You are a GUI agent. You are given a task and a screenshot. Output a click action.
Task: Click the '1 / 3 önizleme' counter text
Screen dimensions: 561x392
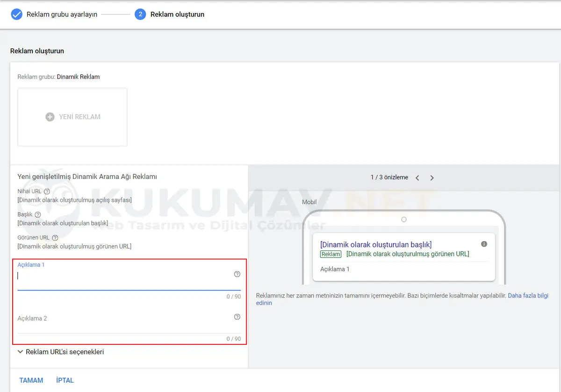click(389, 178)
